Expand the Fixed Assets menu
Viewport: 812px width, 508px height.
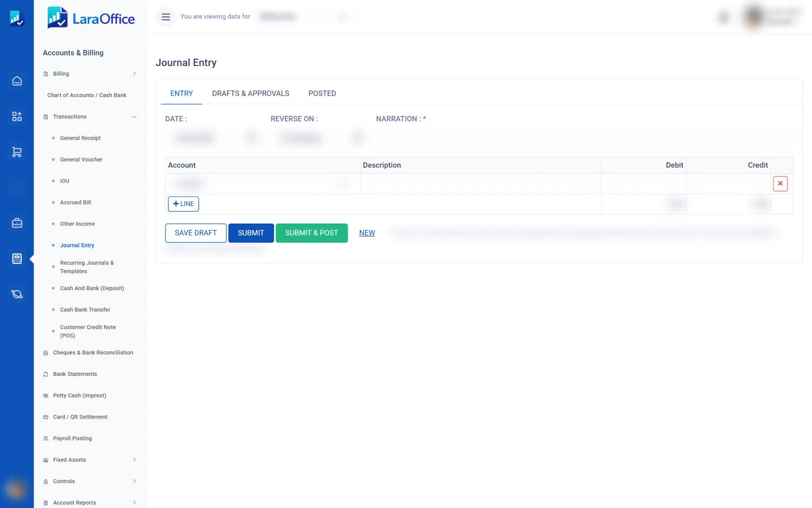[x=90, y=460]
